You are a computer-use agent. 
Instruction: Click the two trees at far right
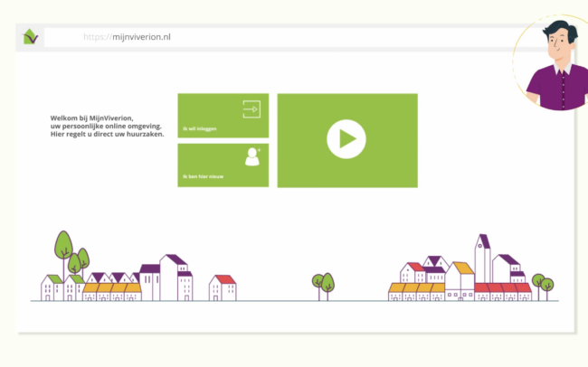(x=543, y=285)
